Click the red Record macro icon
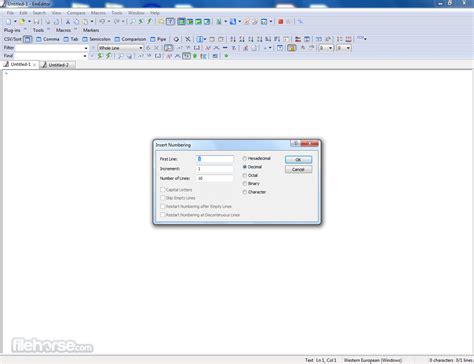The image size is (474, 364). click(280, 21)
